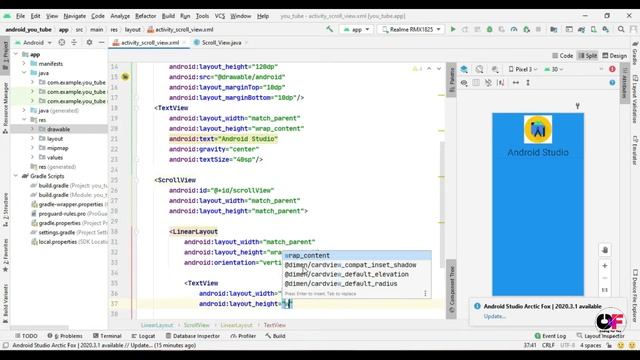Click the layout preview phone screen
The image size is (640, 360).
click(538, 204)
